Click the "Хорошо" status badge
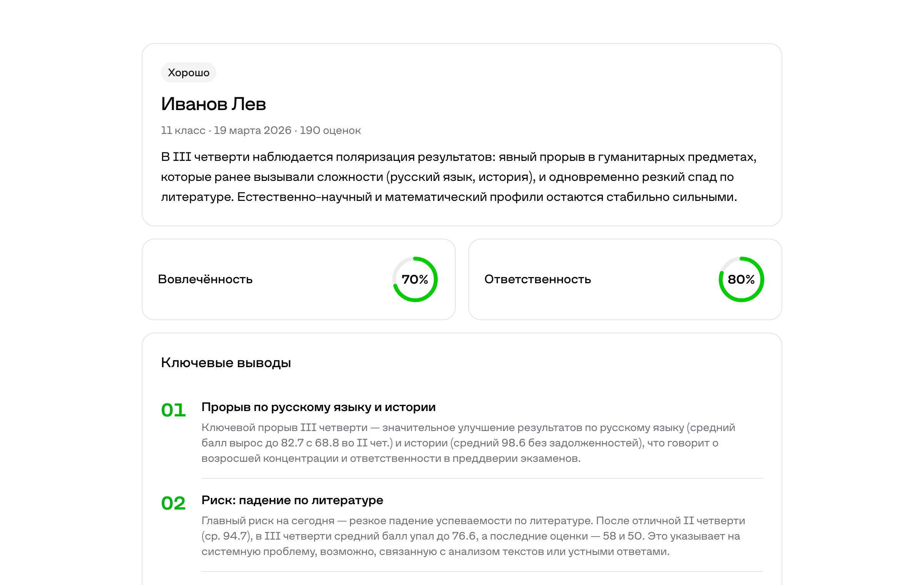This screenshot has width=924, height=585. tap(188, 72)
